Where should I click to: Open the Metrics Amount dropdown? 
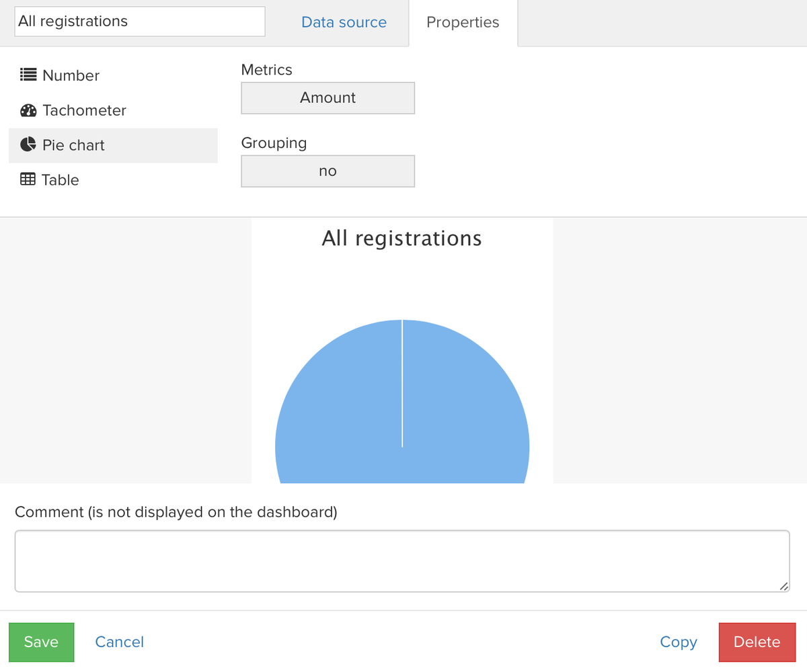[328, 98]
